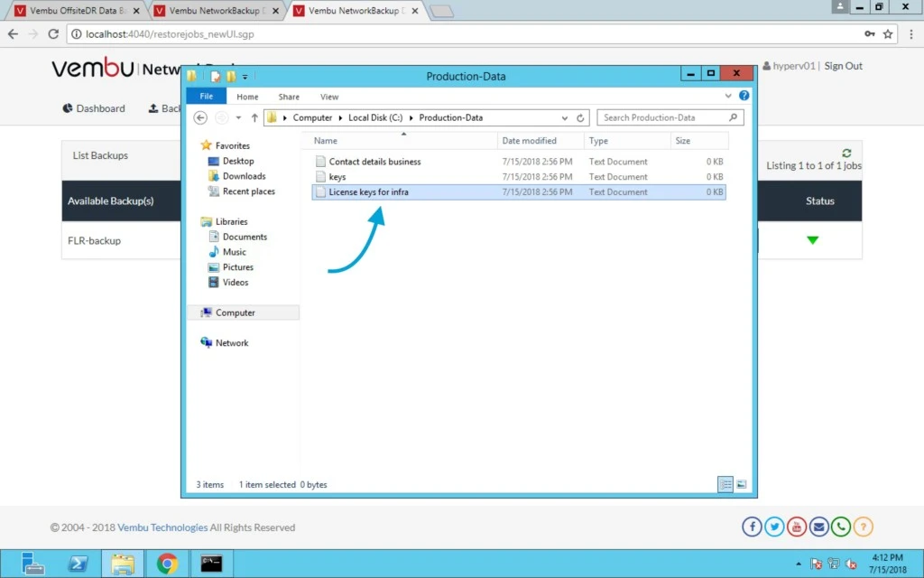Open Vembu Technologies footer link
This screenshot has height=578, width=924.
coord(162,527)
